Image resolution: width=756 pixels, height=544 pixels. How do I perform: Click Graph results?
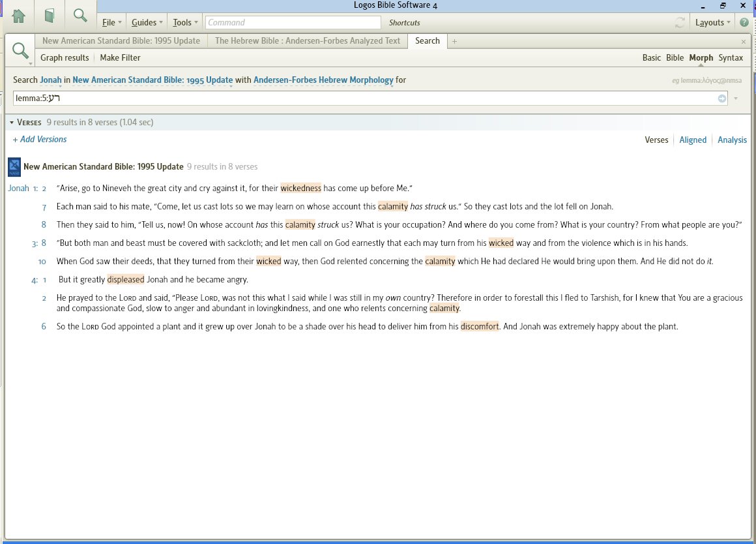coord(65,57)
